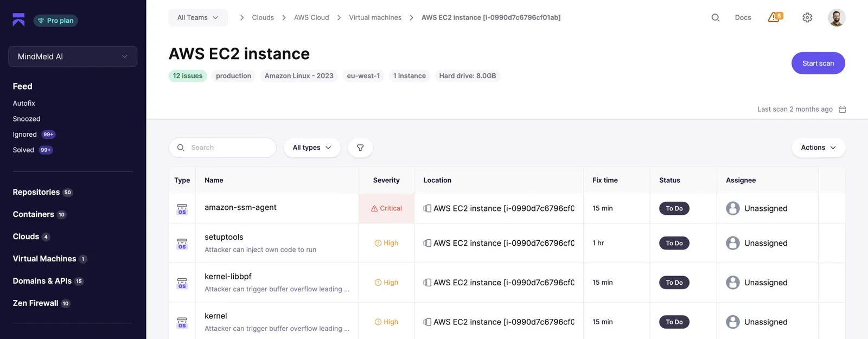Viewport: 868px width, 339px height.
Task: Click the Start scan button
Action: pyautogui.click(x=818, y=63)
